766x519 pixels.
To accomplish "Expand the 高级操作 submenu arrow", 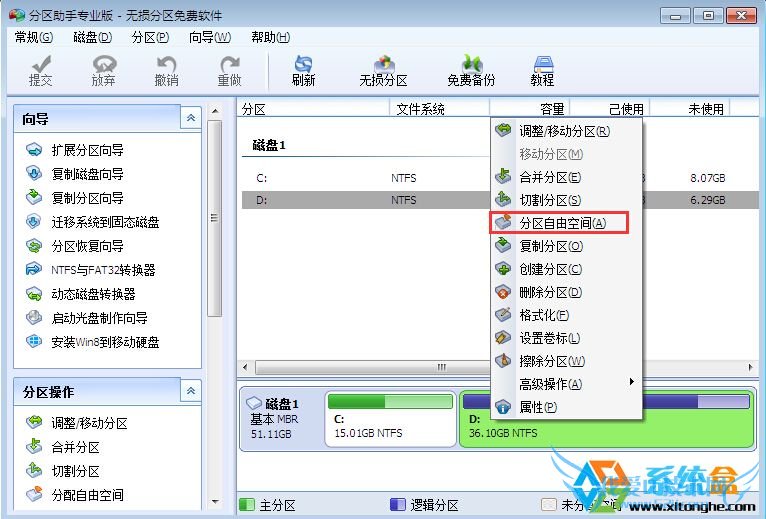I will click(631, 382).
